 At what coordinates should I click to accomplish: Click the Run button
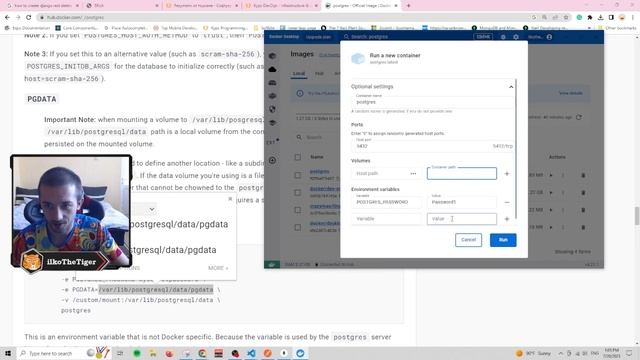click(503, 240)
